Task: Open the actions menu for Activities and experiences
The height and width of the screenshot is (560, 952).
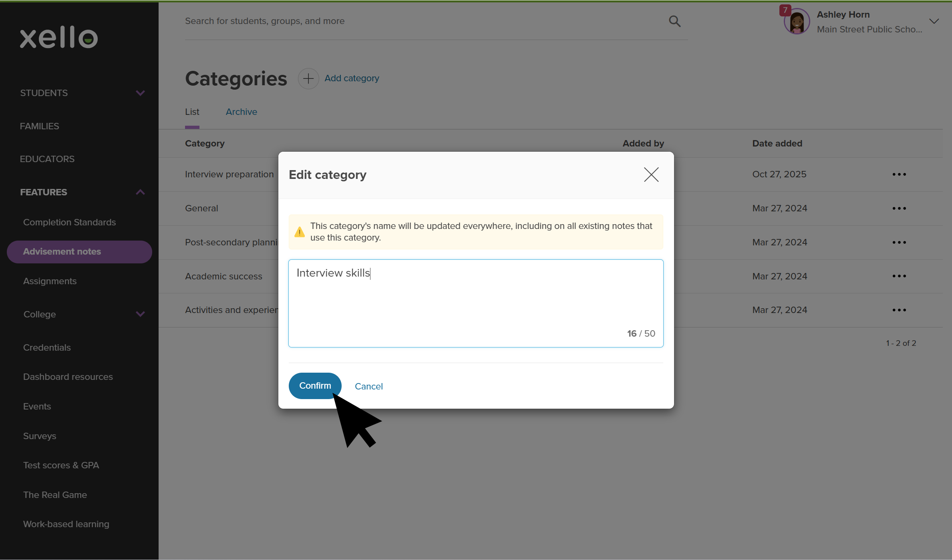Action: (899, 310)
